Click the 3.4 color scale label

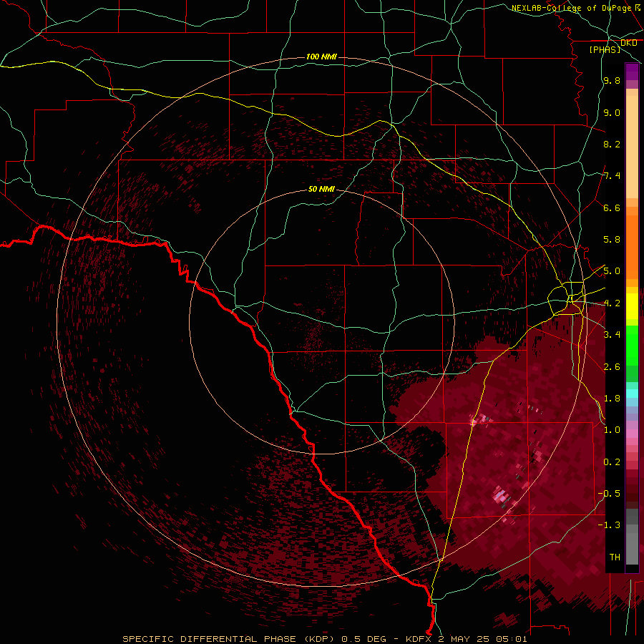(x=612, y=335)
